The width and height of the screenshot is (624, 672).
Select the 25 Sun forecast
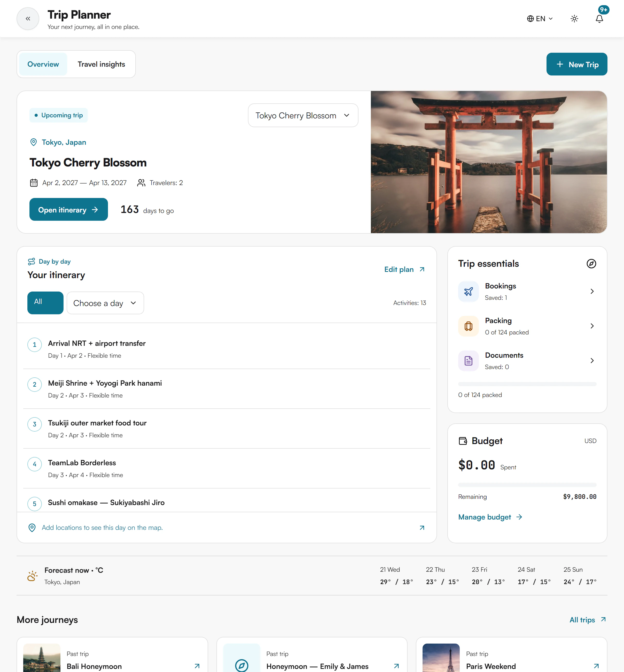click(x=580, y=576)
